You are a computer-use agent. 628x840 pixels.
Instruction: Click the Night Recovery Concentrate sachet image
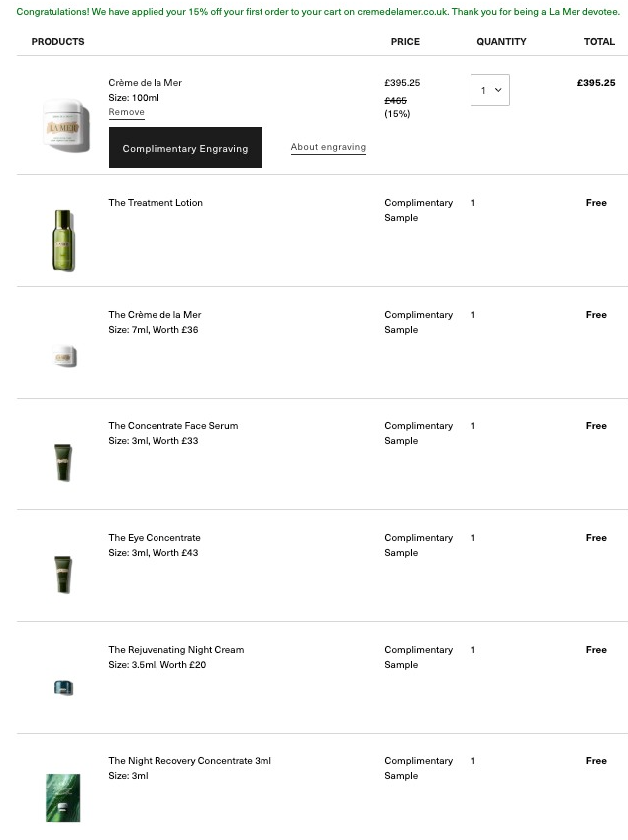tap(63, 796)
